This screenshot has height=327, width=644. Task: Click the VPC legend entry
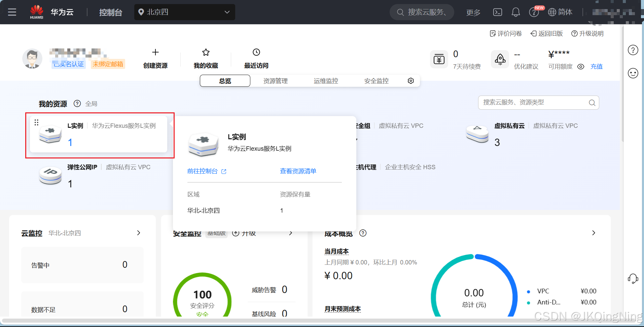562,291
